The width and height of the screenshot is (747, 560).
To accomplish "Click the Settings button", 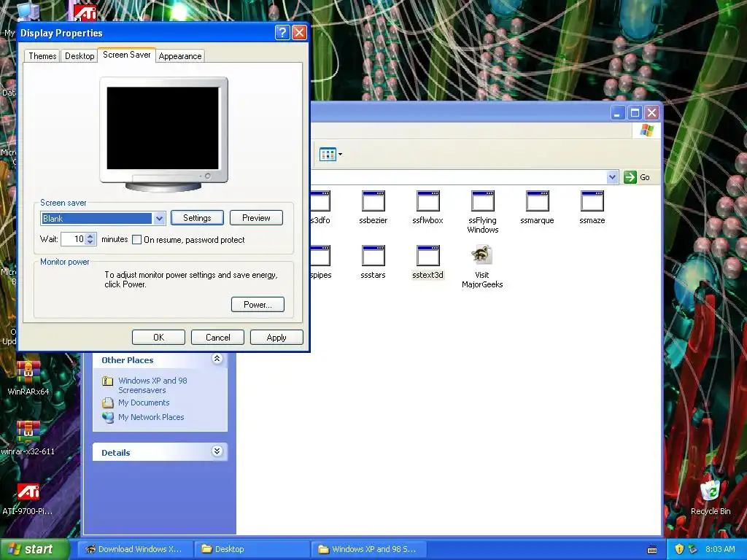I will click(197, 217).
